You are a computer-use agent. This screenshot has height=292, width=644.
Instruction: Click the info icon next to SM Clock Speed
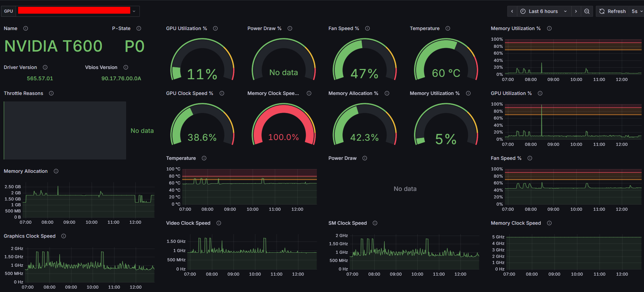tap(375, 223)
